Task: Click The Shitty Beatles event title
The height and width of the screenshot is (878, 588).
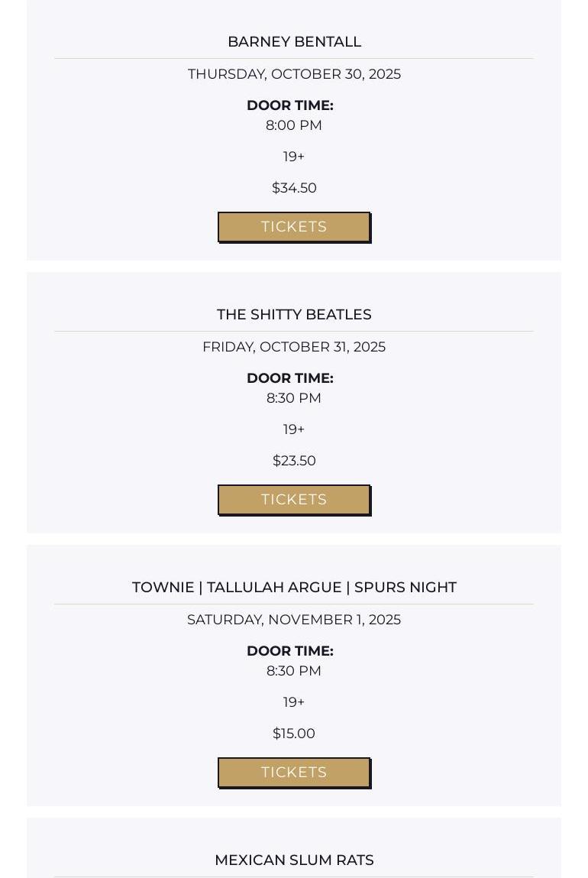Action: [294, 315]
